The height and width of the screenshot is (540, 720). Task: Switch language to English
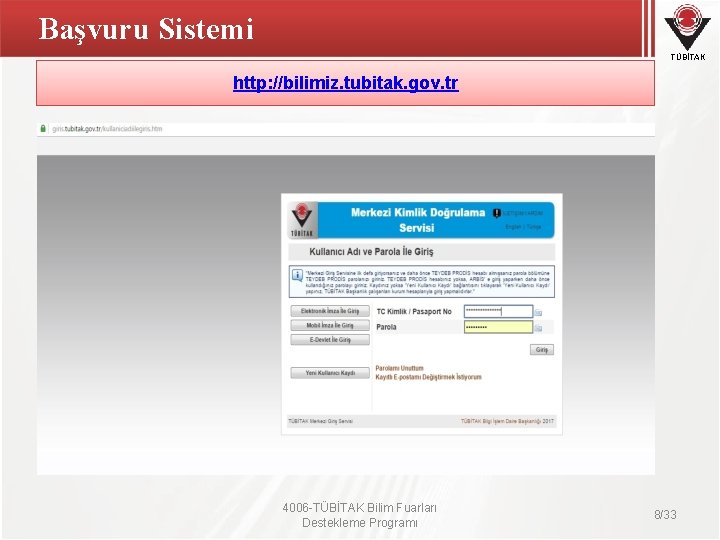513,227
